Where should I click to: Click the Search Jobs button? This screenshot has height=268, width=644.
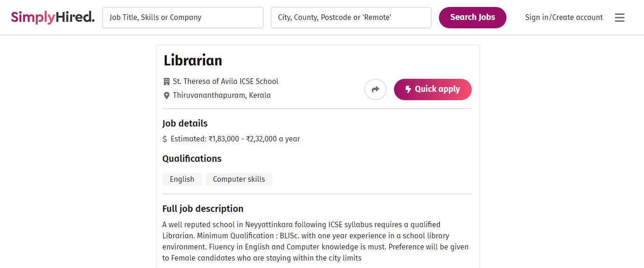click(x=473, y=18)
